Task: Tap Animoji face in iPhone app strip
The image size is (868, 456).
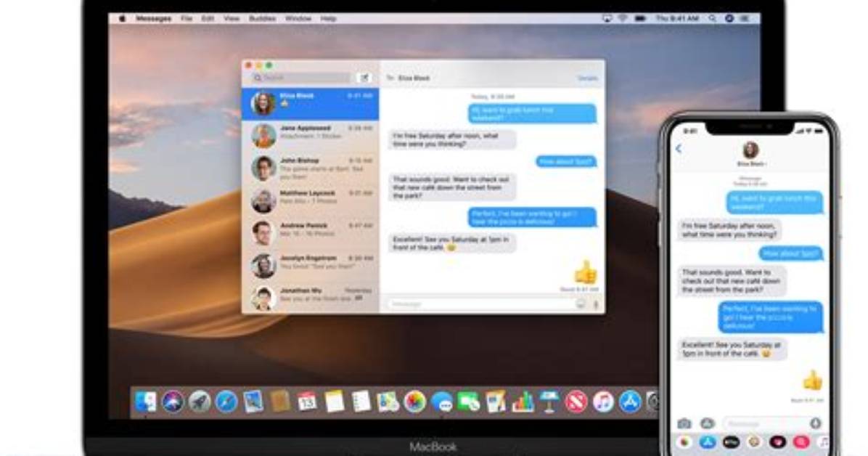Action: (754, 442)
